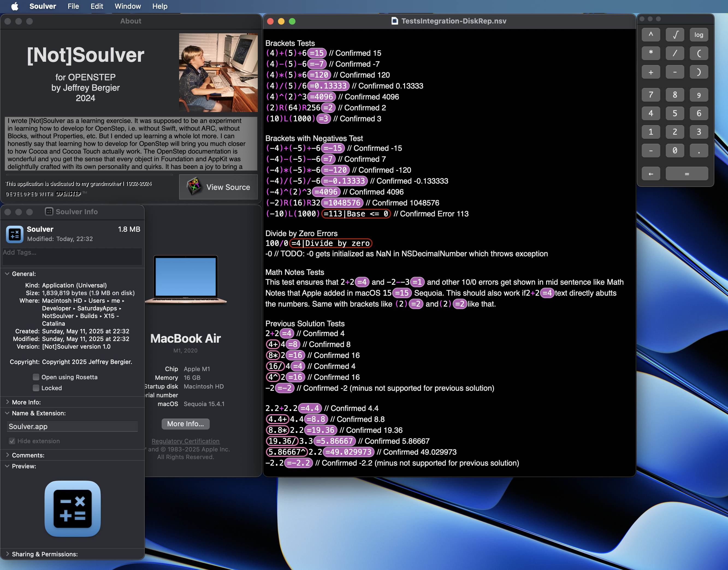The image size is (728, 570).
Task: Click the number 0 key
Action: [x=675, y=151]
